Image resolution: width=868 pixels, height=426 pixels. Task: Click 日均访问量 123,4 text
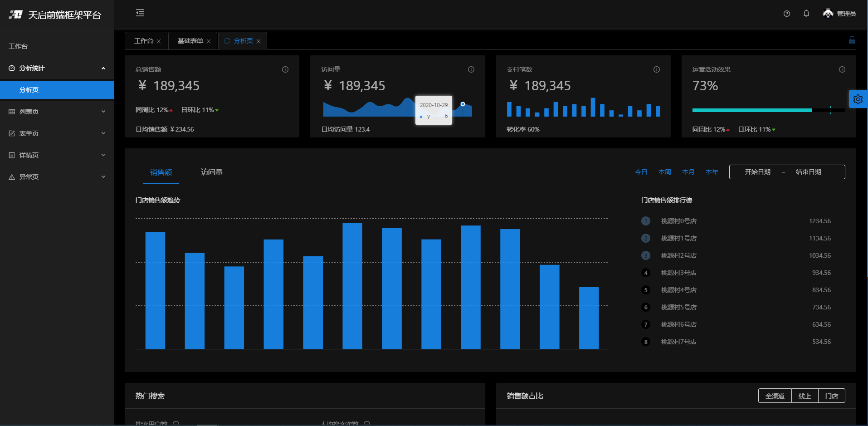pos(345,129)
